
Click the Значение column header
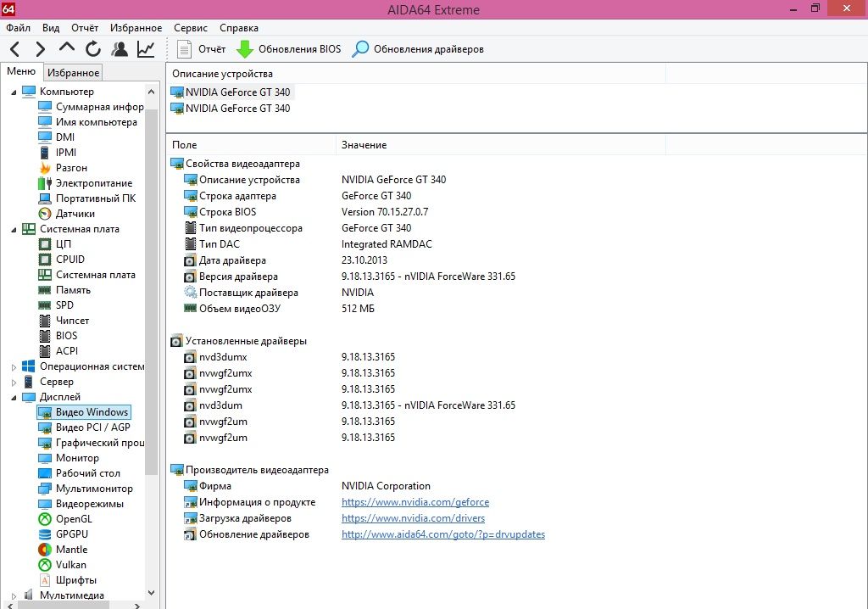pos(500,145)
